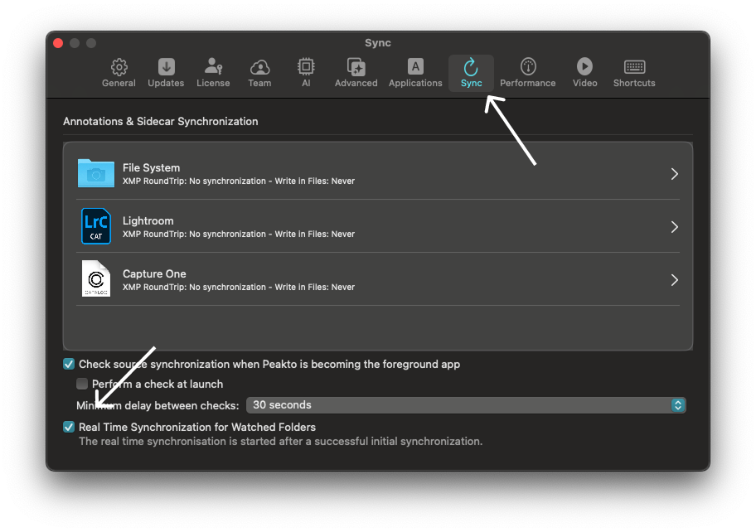Screen dimensions: 756x532
Task: Click the Lightroom catalog icon
Action: tap(96, 226)
